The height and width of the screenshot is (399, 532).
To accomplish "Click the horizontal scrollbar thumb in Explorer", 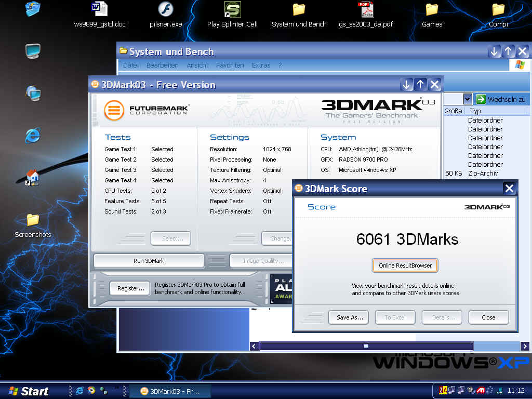I will pyautogui.click(x=366, y=346).
